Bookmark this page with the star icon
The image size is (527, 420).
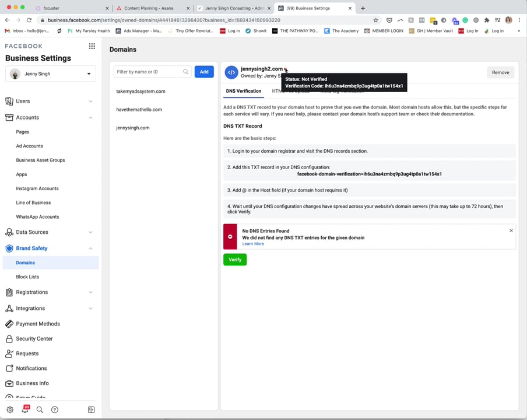pos(375,20)
